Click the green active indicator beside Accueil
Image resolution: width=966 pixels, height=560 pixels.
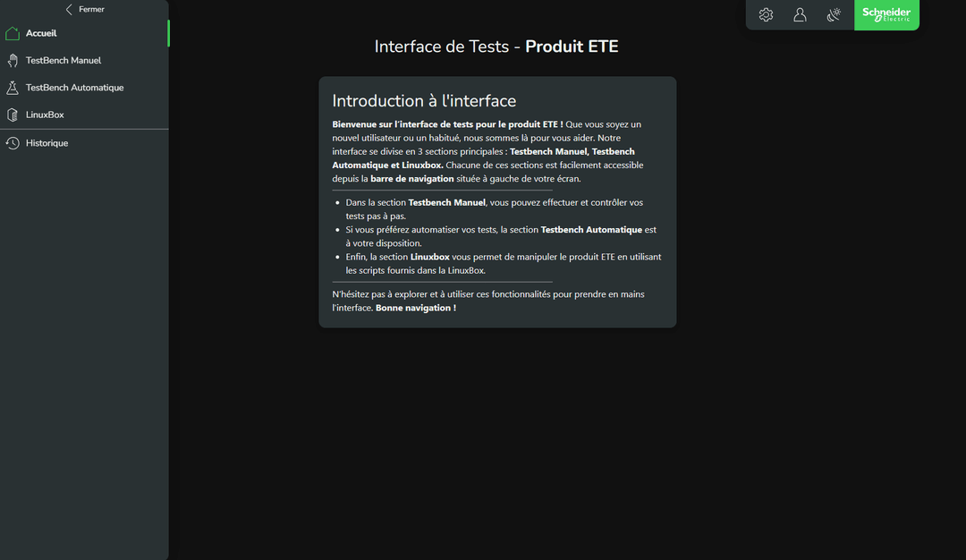pos(167,33)
